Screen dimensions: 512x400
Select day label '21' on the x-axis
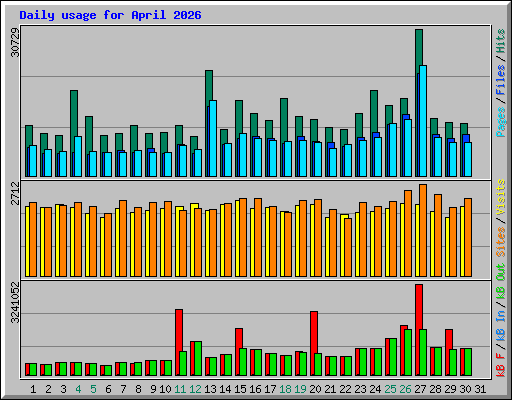(x=330, y=389)
